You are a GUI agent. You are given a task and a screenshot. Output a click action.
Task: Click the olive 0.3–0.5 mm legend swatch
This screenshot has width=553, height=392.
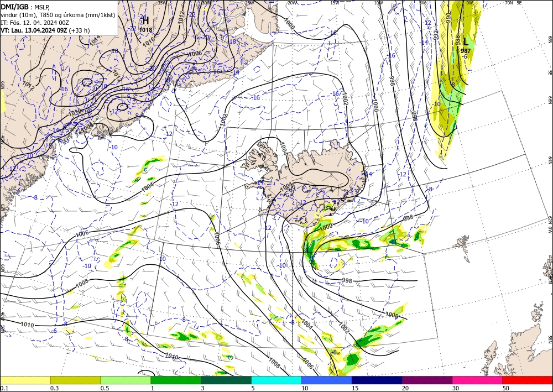point(75,380)
